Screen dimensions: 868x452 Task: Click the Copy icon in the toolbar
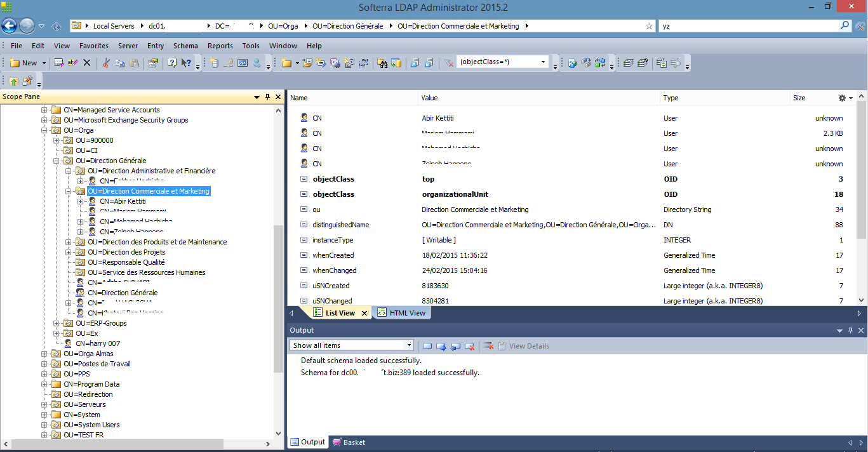click(119, 63)
